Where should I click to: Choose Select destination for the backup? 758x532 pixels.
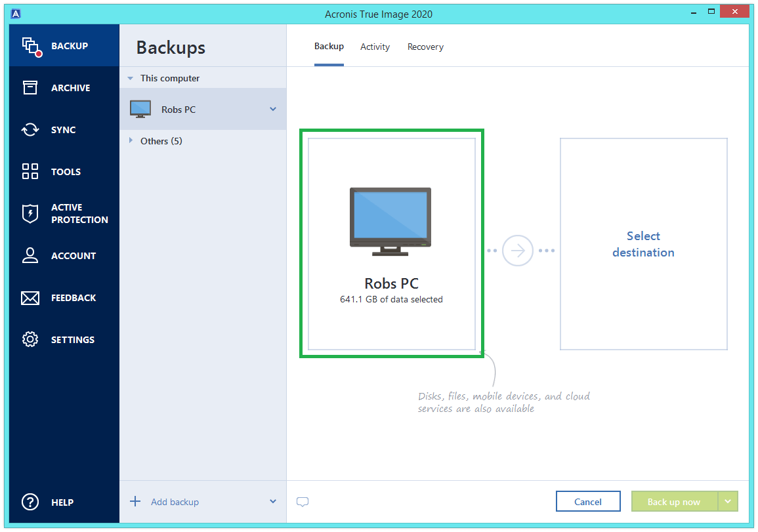coord(643,244)
